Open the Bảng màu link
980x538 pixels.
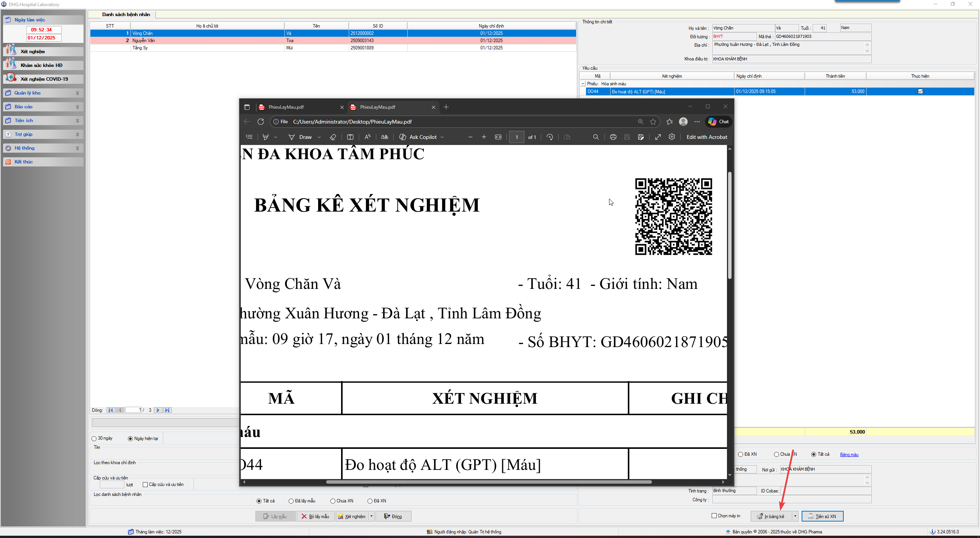tap(849, 455)
